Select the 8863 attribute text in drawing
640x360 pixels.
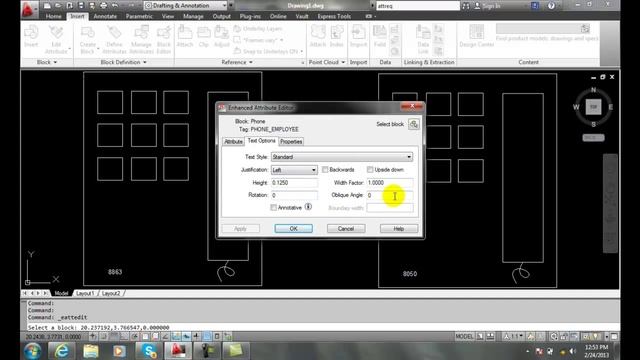point(115,272)
